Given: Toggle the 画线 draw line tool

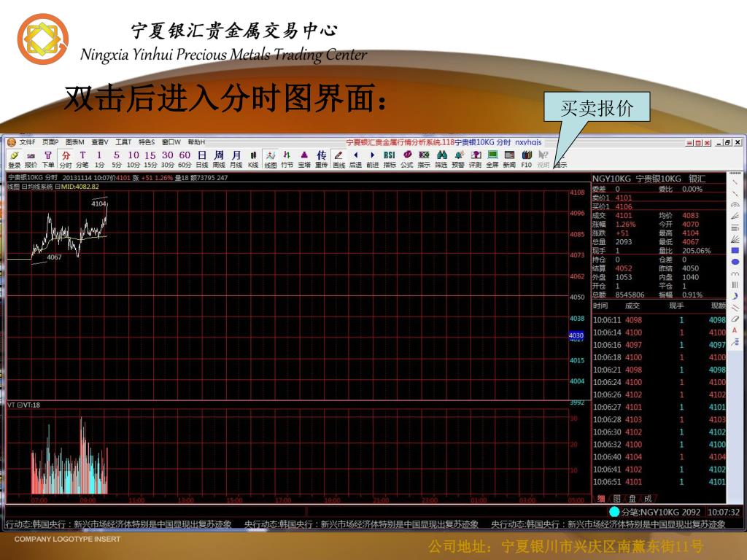Looking at the screenshot, I should pyautogui.click(x=338, y=159).
